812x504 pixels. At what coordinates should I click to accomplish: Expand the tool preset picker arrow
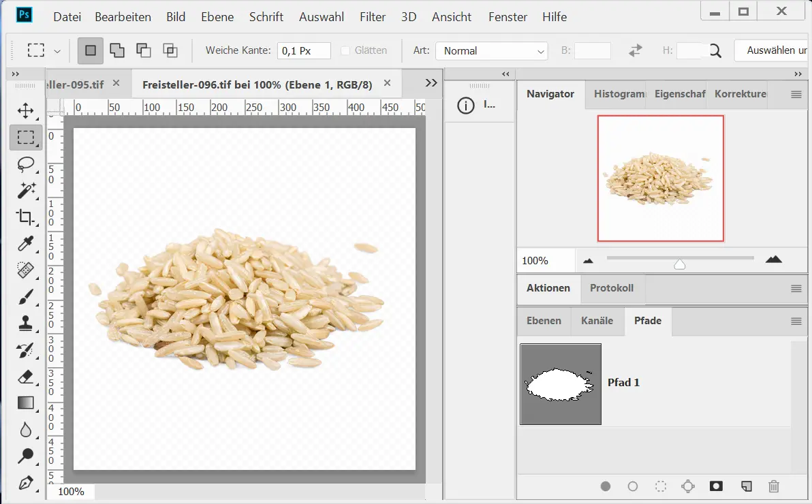57,51
